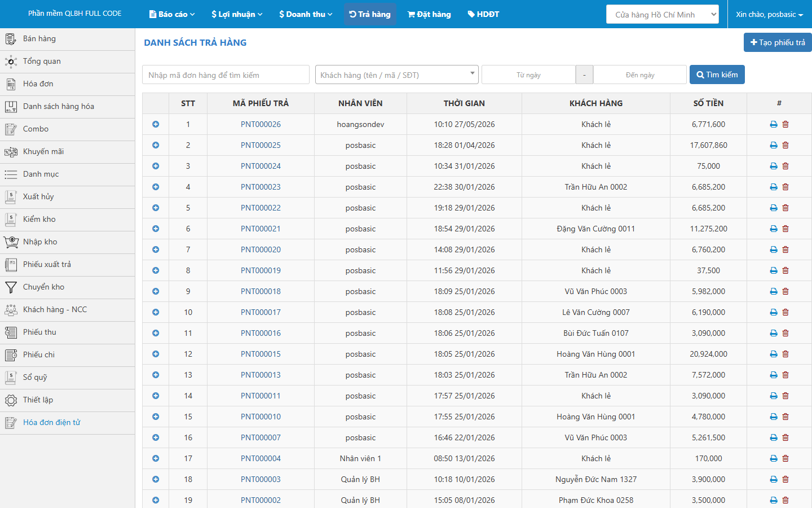Delete return slip PNT000004

coord(785,458)
